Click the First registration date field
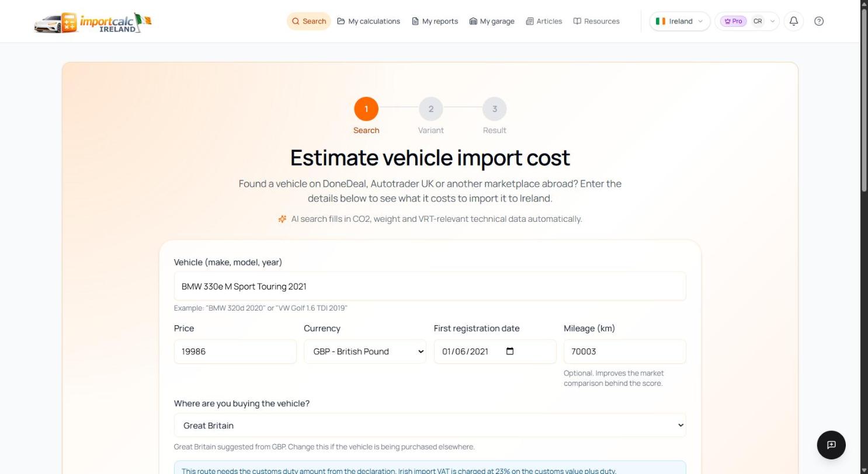 495,351
